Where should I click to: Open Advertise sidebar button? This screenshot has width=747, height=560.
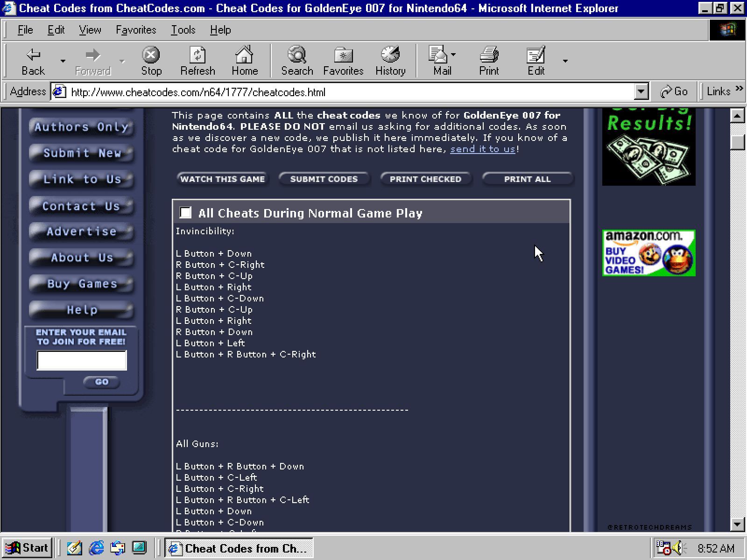(x=81, y=231)
